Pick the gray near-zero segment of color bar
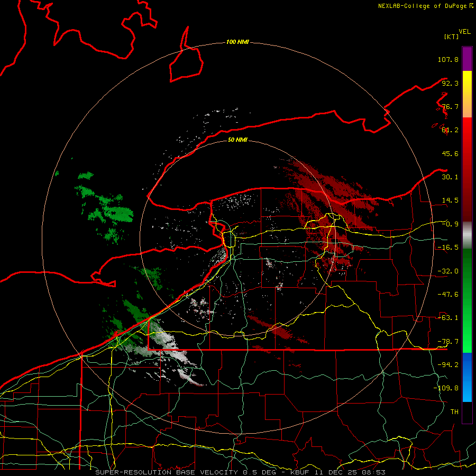The image size is (476, 476). [467, 235]
